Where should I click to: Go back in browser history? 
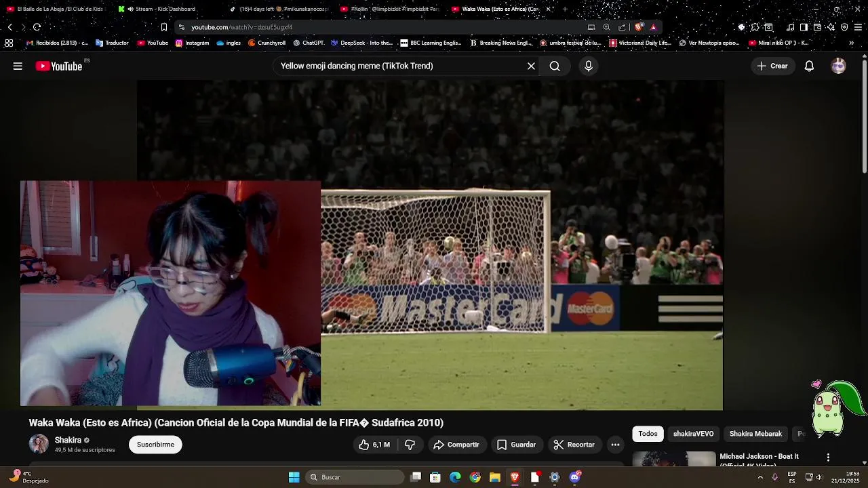click(x=9, y=27)
